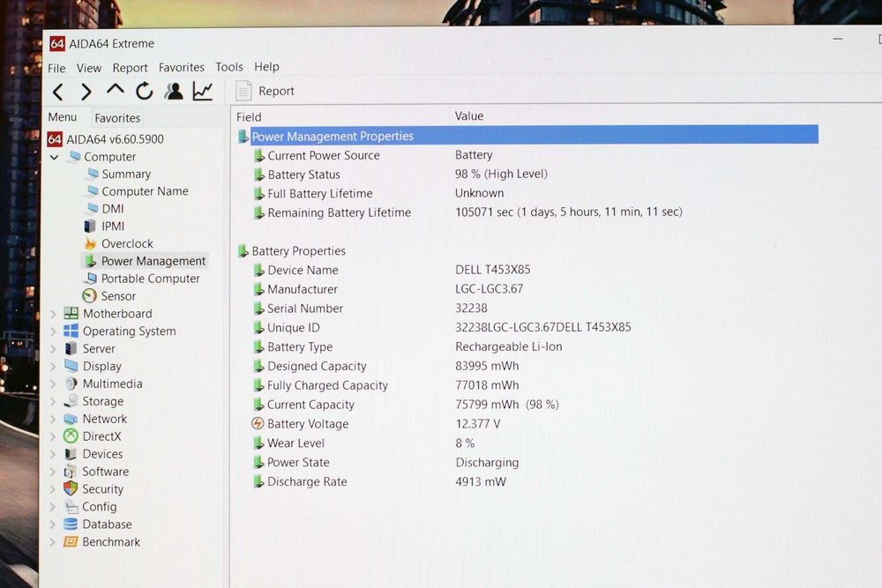The image size is (882, 588).
Task: Open the File menu
Action: pos(56,68)
